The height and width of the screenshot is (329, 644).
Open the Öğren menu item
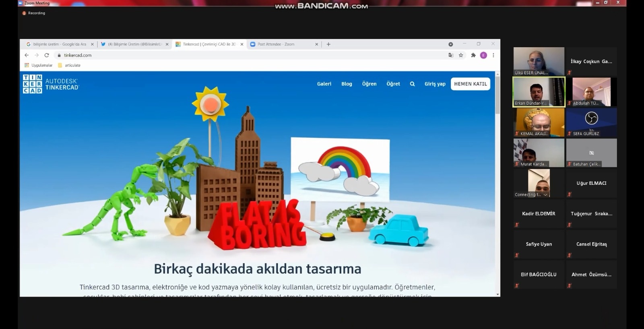coord(369,84)
